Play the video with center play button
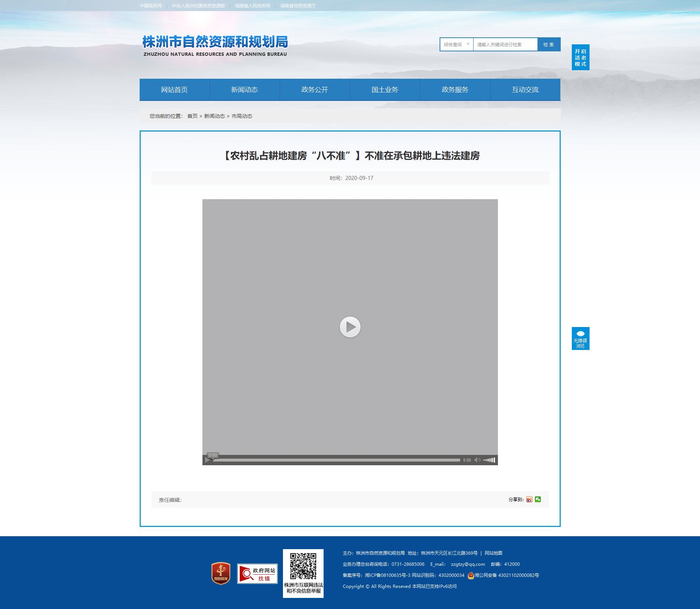The height and width of the screenshot is (609, 700). 350,327
